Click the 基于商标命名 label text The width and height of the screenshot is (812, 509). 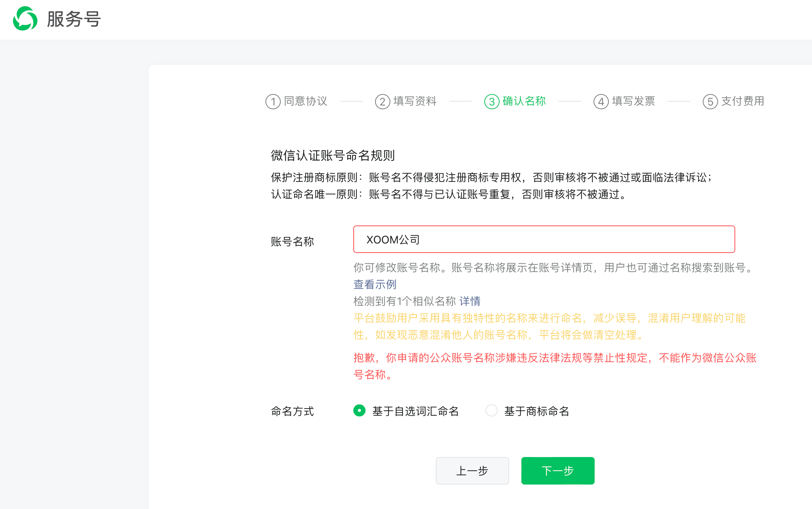pyautogui.click(x=537, y=411)
